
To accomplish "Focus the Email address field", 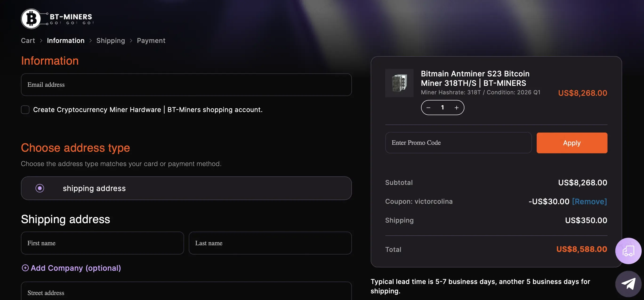I will tap(186, 85).
